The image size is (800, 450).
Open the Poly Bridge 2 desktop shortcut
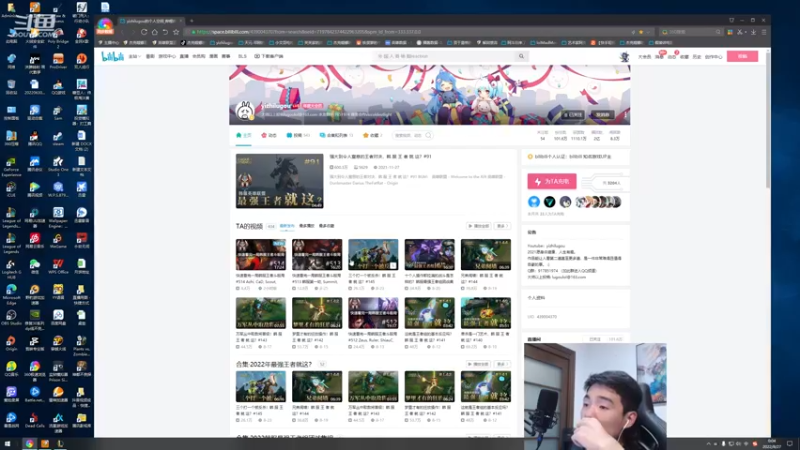pyautogui.click(x=58, y=36)
